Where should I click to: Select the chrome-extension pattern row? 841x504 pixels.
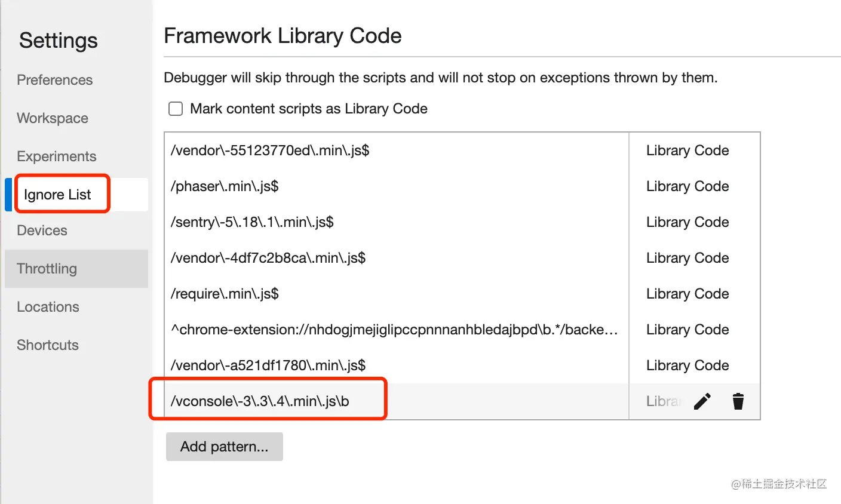(x=394, y=330)
